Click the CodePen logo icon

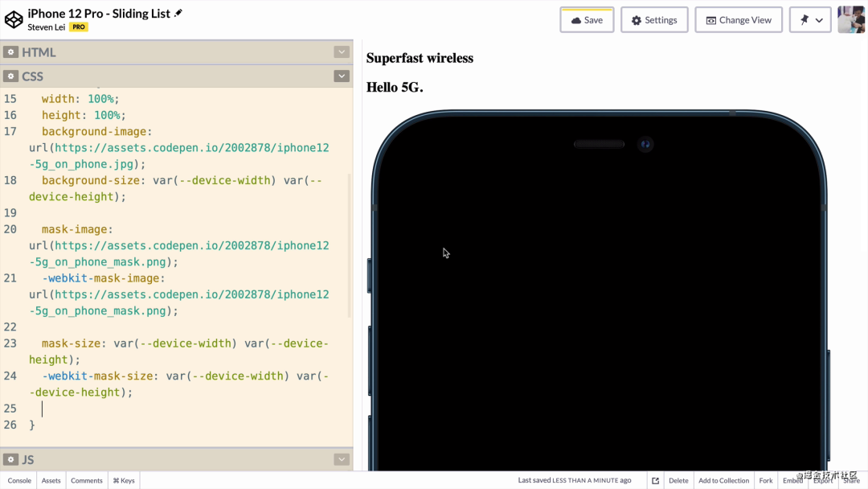(14, 19)
